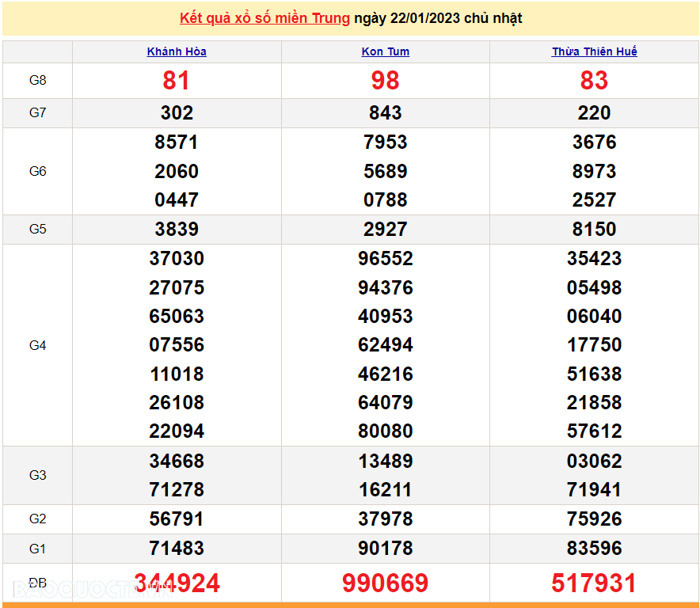Click Kon Tum G7 number 843
Image resolution: width=700 pixels, height=608 pixels.
(x=386, y=113)
